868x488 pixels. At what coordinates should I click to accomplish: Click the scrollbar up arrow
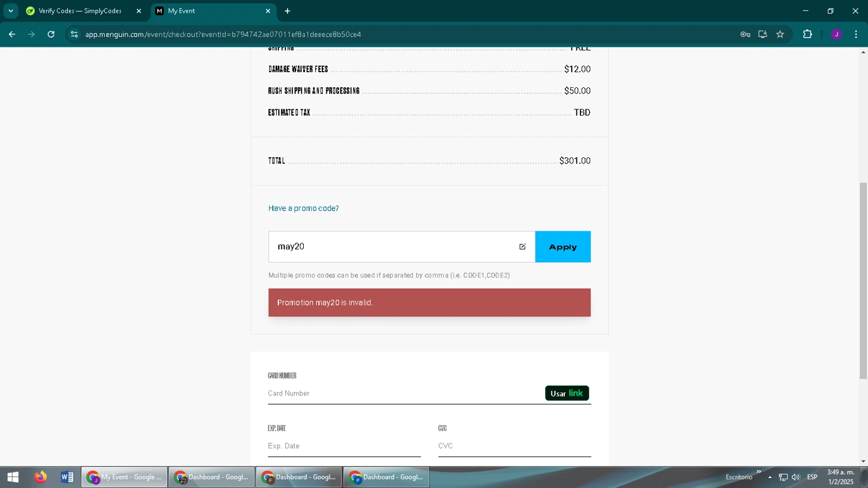(863, 52)
